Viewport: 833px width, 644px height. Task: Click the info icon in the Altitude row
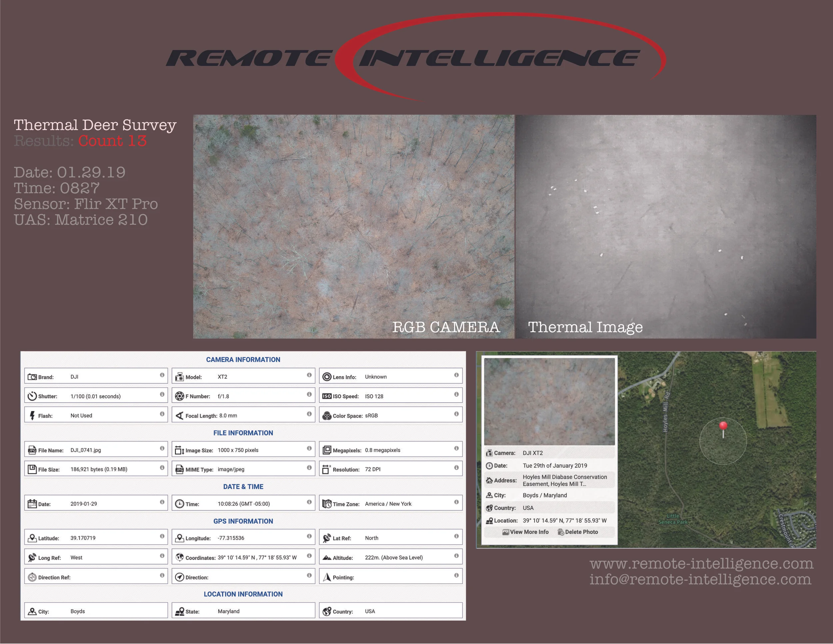[x=456, y=555]
